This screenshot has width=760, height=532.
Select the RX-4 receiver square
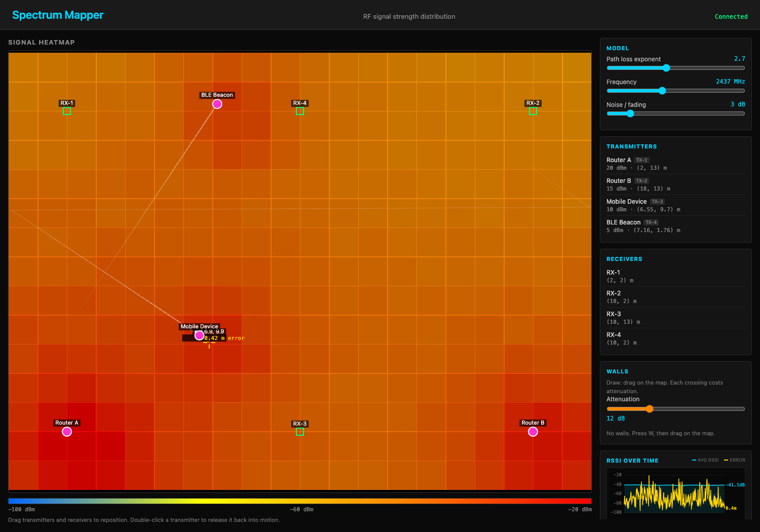tap(300, 111)
